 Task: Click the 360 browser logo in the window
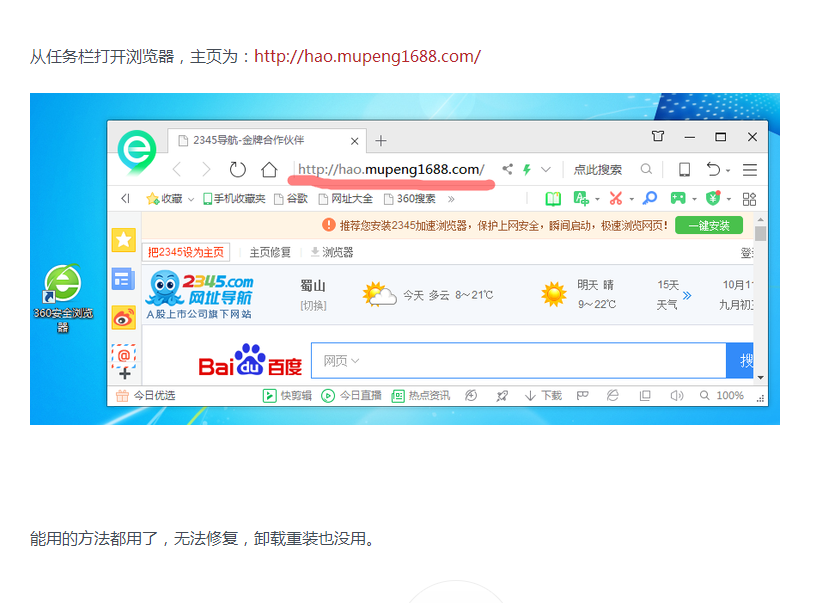[137, 152]
